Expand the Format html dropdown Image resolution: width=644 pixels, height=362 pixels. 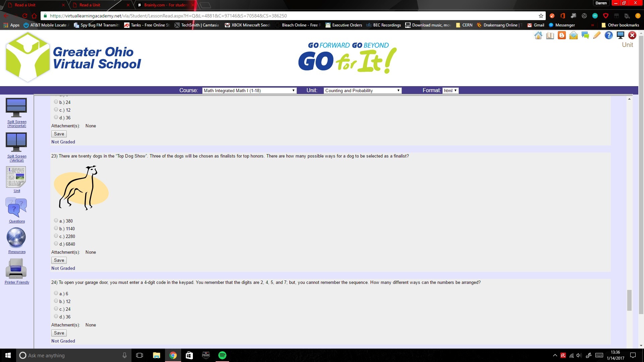click(x=450, y=90)
